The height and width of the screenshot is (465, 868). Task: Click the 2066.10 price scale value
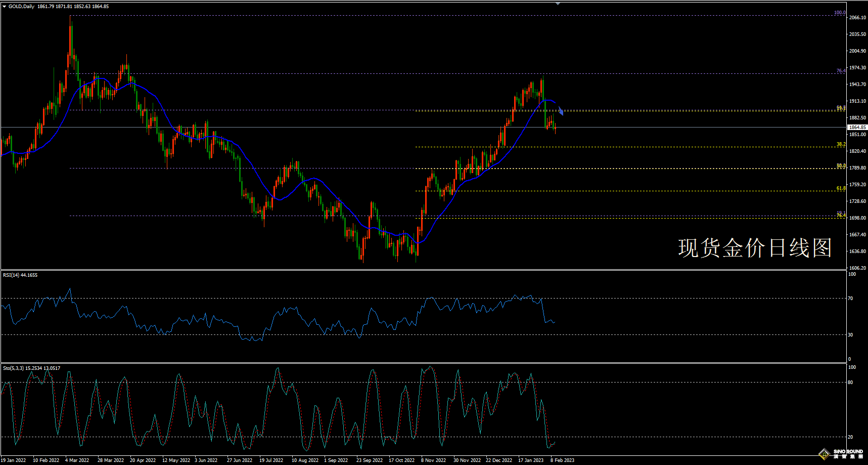point(857,18)
